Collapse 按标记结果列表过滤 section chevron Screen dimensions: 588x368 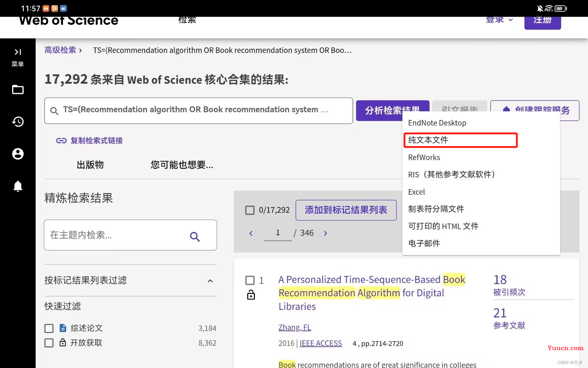210,281
